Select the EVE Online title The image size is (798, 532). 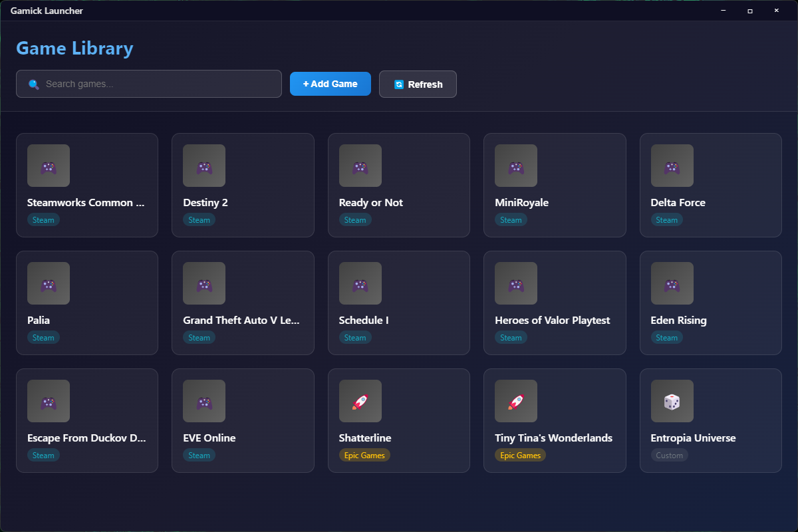pos(209,438)
